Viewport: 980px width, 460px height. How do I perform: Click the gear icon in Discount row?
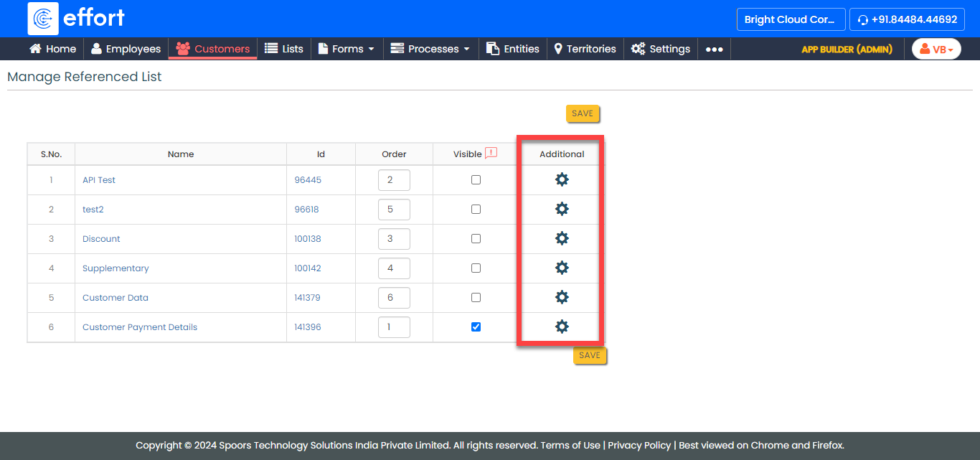click(x=562, y=238)
